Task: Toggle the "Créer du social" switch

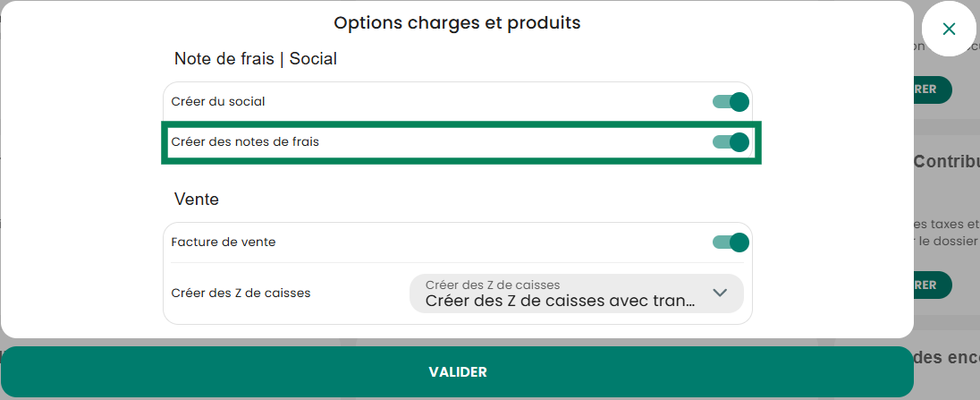Action: 731,102
